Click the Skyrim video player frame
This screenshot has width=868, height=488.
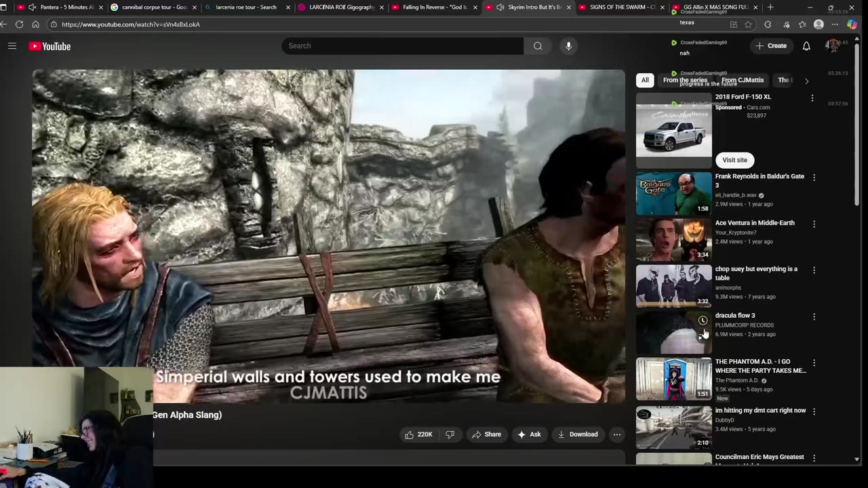328,236
